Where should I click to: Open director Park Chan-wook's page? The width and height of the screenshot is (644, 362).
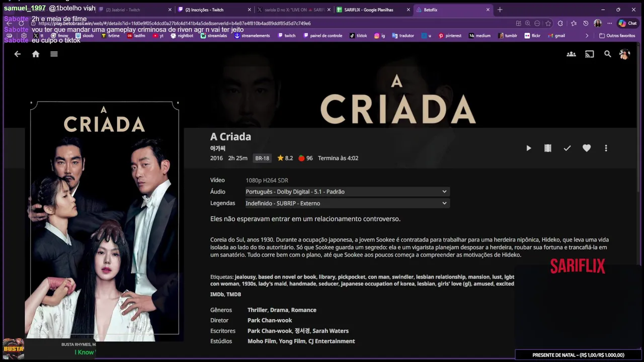tap(270, 320)
